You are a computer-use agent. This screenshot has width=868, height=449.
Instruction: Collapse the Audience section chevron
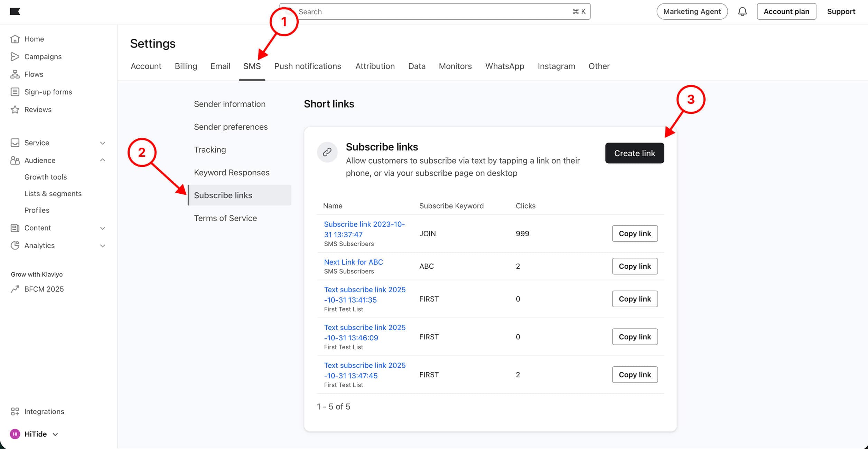(102, 160)
